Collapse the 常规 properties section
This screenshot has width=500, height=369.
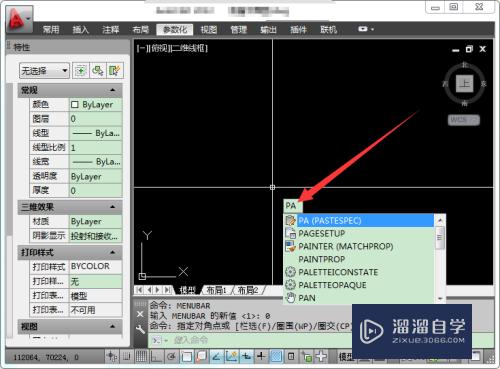click(113, 90)
